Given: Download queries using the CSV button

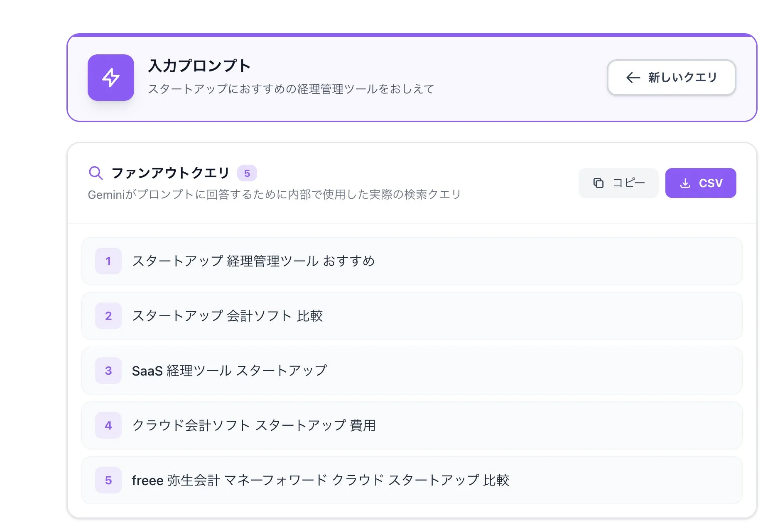Looking at the screenshot, I should (x=701, y=183).
